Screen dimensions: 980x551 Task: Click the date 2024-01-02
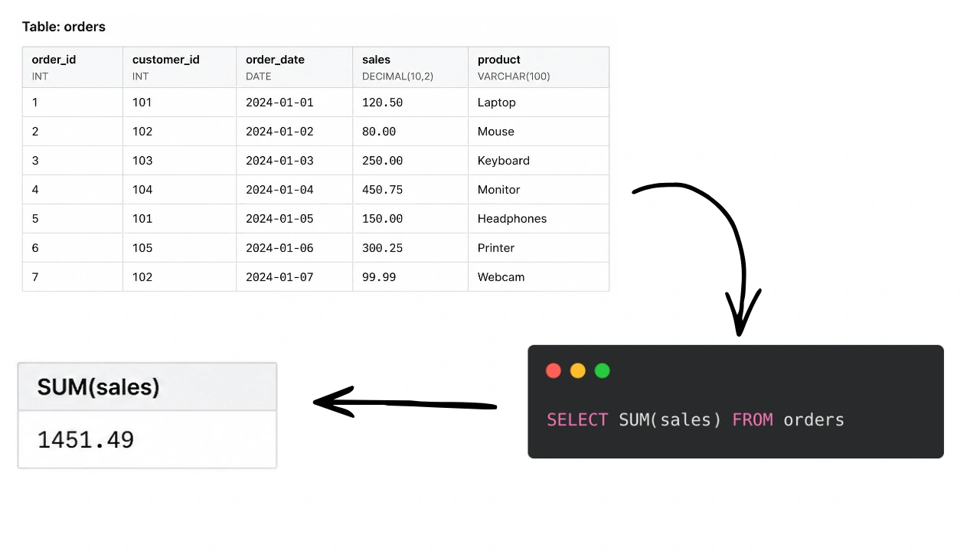[279, 132]
